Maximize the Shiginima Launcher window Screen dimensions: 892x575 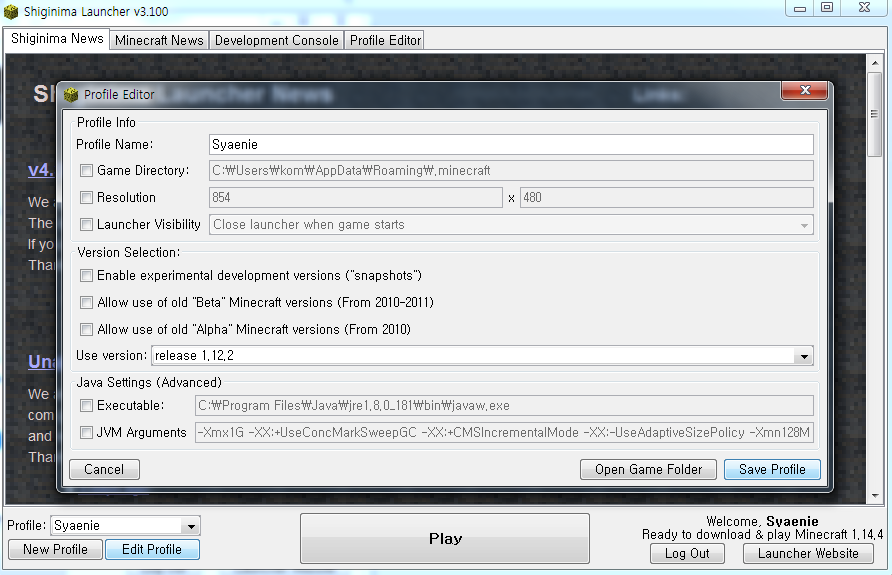click(827, 8)
